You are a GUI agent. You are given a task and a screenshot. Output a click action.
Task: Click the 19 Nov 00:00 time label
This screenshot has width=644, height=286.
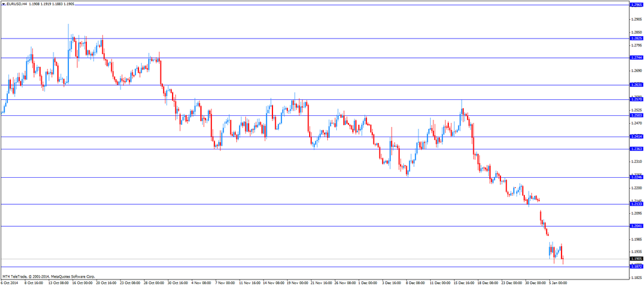pyautogui.click(x=296, y=283)
